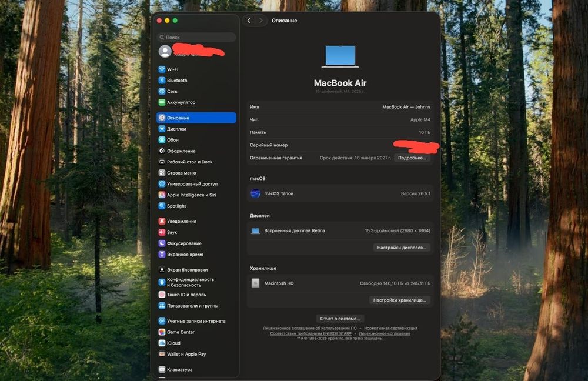Click Свободно 146,16 ГБ из 245,11 ГБ
The height and width of the screenshot is (381, 588).
(395, 283)
